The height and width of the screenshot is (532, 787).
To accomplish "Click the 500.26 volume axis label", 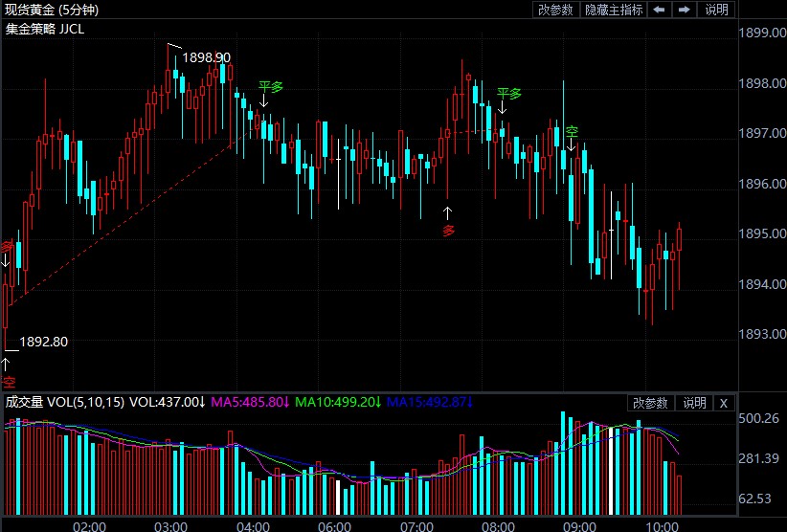I will pyautogui.click(x=759, y=418).
